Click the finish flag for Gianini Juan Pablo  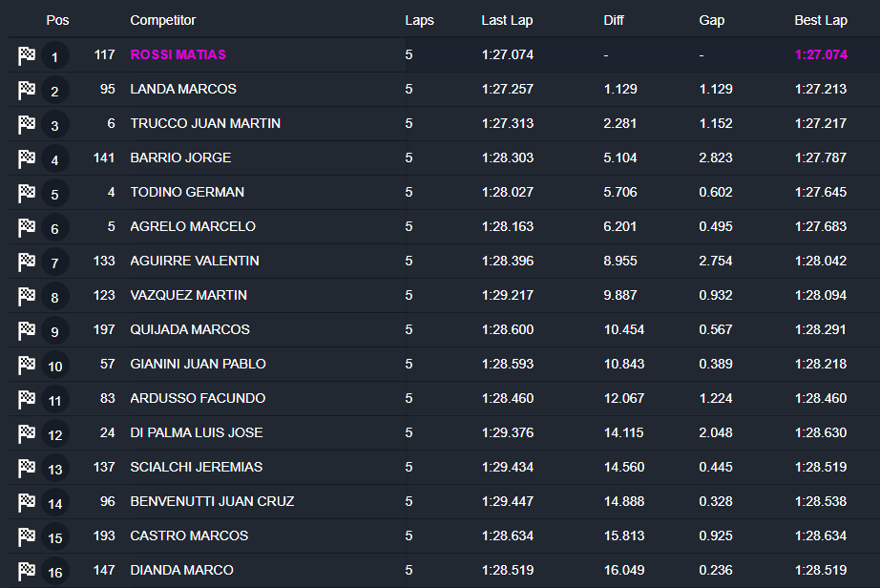(x=27, y=365)
